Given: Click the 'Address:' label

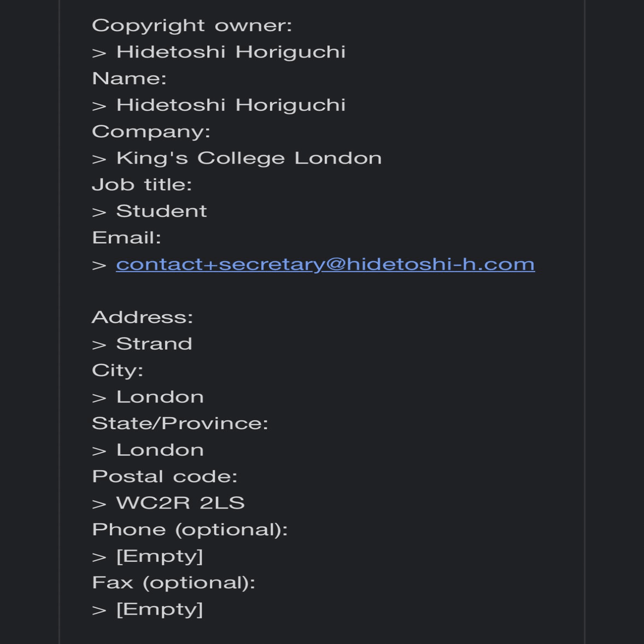Looking at the screenshot, I should point(142,317).
